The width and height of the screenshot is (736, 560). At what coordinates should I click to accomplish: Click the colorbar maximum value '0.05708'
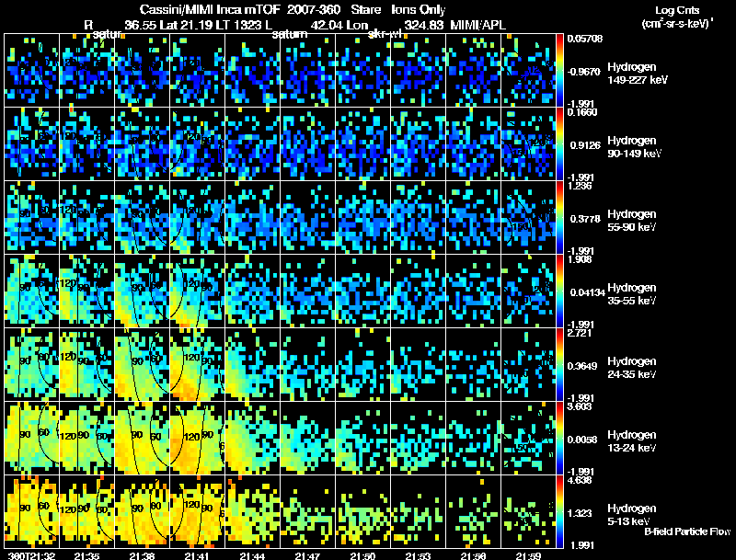(585, 39)
